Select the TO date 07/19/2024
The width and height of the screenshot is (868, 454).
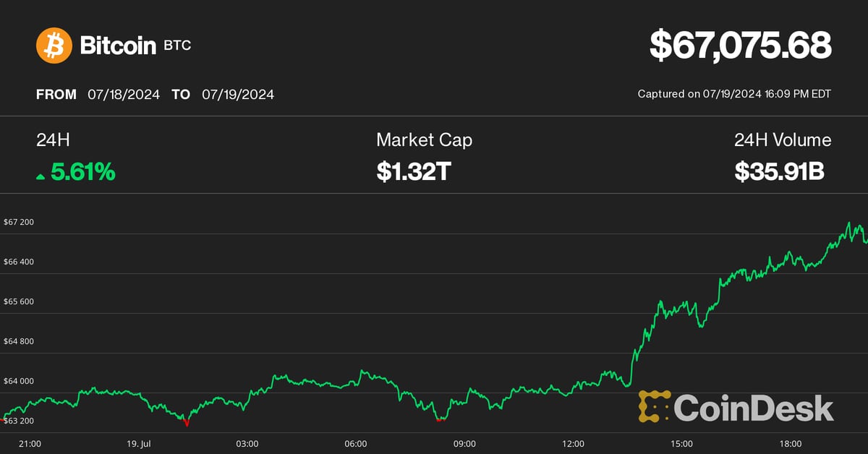(x=238, y=95)
